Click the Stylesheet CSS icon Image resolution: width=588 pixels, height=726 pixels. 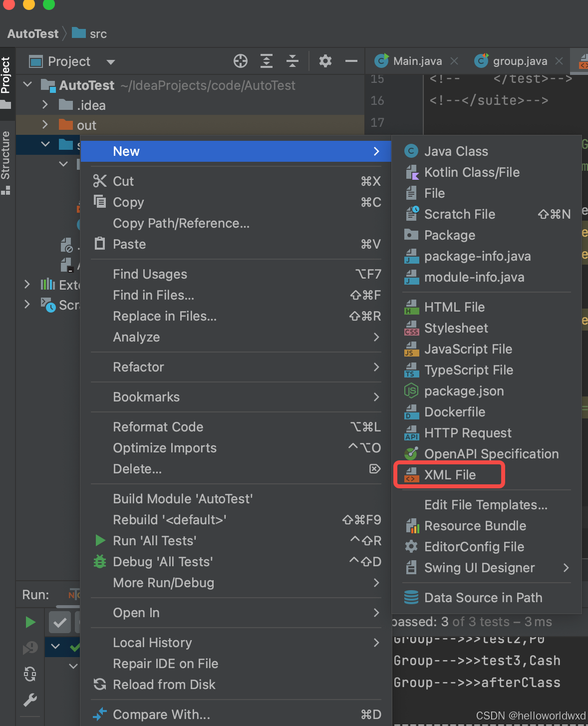[411, 328]
